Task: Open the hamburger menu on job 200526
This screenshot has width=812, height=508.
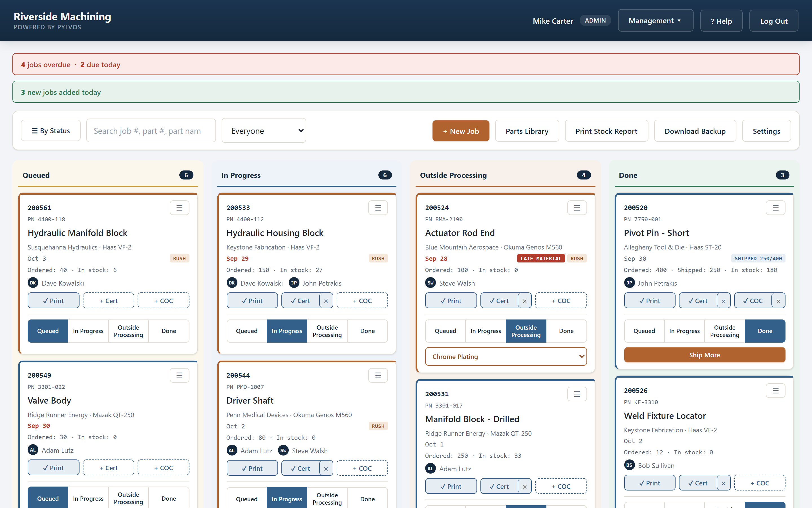Action: (x=775, y=390)
